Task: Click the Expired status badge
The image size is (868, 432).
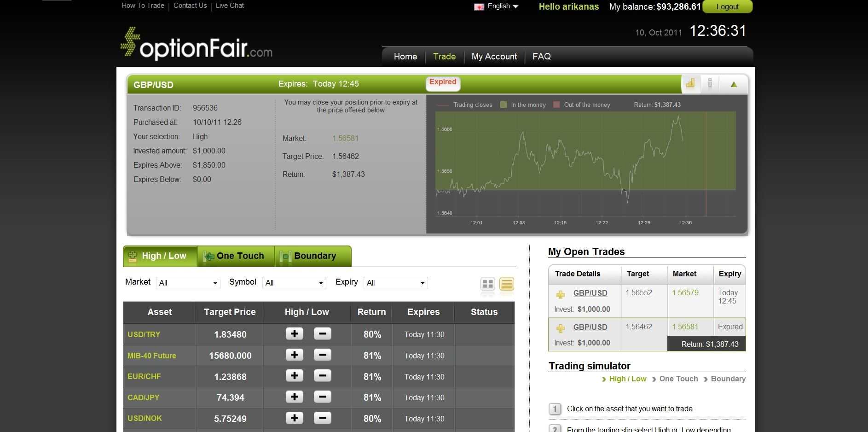Action: tap(443, 82)
